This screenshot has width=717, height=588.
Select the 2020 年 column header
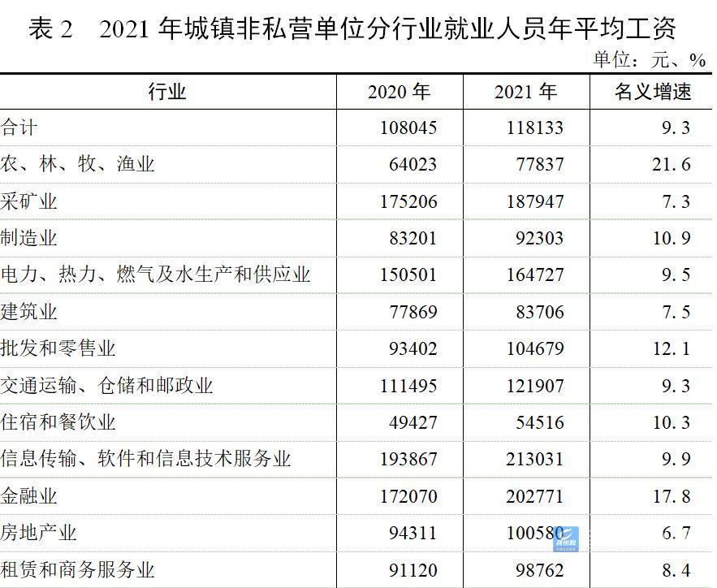click(x=398, y=92)
